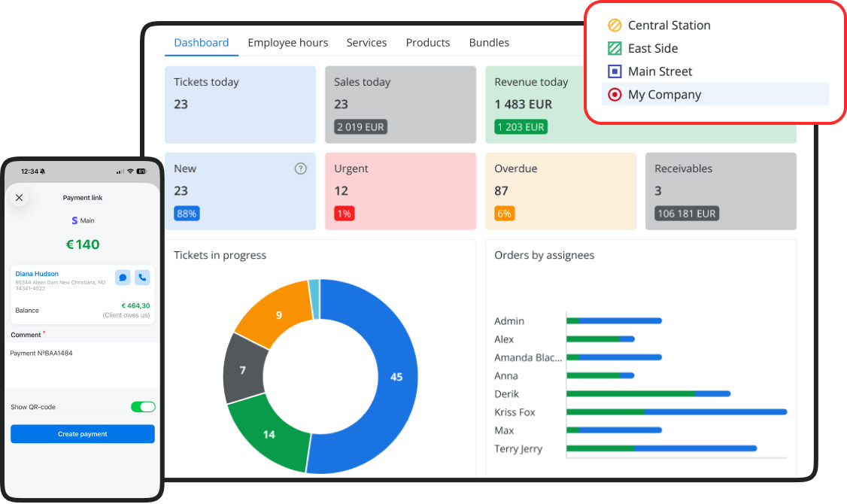847x504 pixels.
Task: Open the Bundles tab
Action: [x=489, y=43]
